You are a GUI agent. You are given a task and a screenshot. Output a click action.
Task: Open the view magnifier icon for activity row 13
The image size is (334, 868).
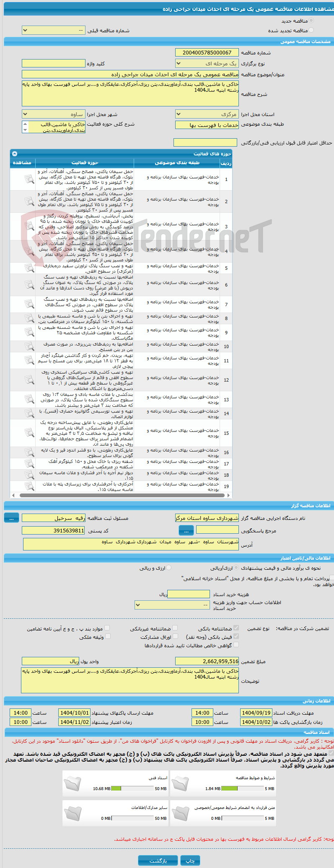[29, 400]
